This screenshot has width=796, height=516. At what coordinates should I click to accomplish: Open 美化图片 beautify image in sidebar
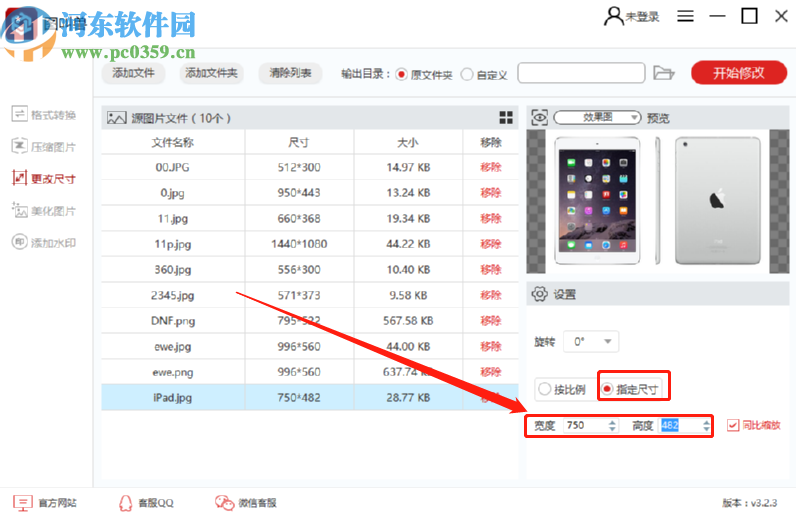[44, 210]
